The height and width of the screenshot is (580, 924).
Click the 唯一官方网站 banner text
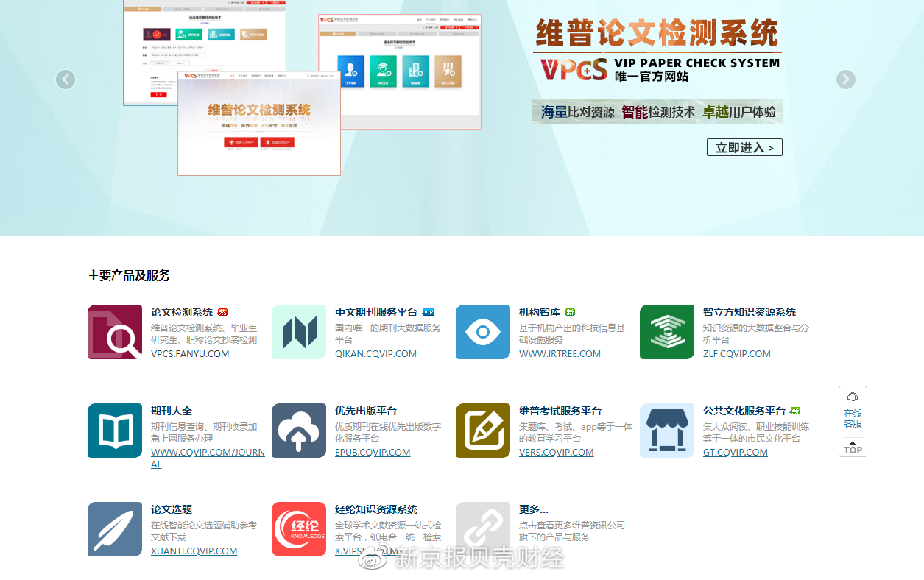coord(652,76)
